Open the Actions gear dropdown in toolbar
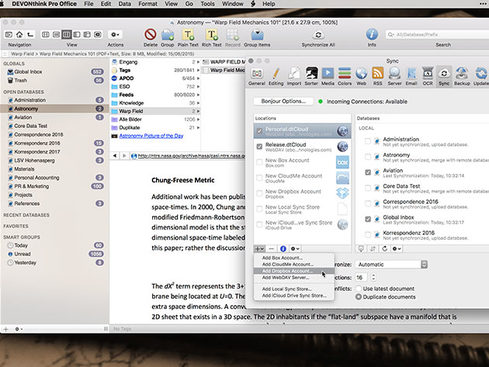 115,35
